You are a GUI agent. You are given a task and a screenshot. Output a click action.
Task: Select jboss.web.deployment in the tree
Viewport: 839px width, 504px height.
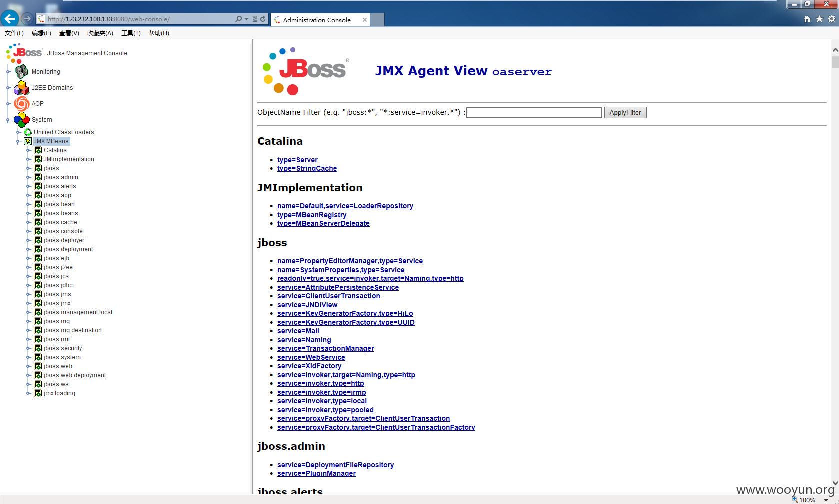75,375
